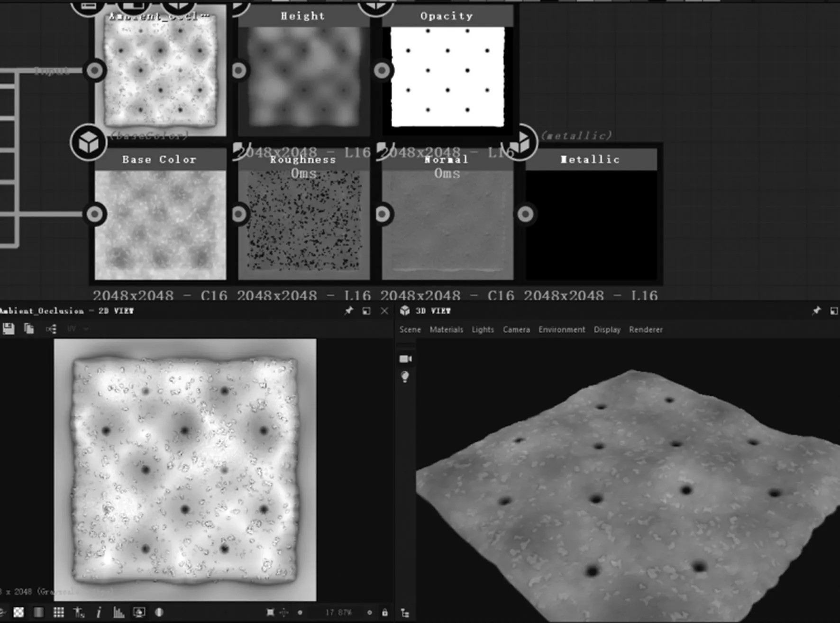Save the bitmap in the 2D view

(x=8, y=328)
